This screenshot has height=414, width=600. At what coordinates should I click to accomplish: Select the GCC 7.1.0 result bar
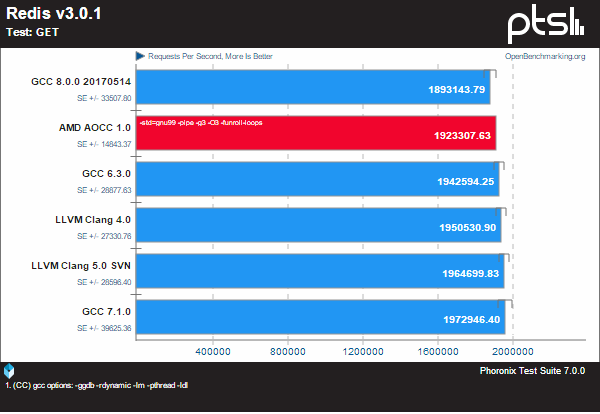(x=321, y=317)
